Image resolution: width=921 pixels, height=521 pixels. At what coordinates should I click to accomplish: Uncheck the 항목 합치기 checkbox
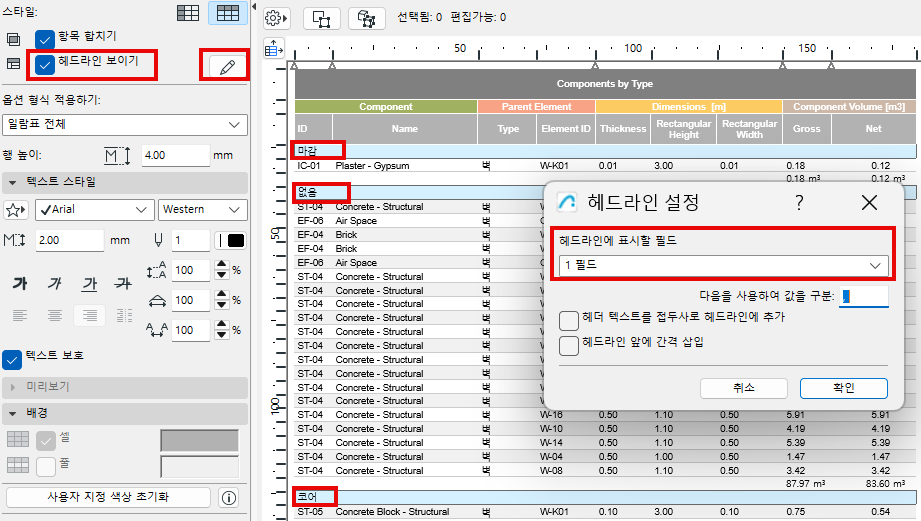coord(44,39)
